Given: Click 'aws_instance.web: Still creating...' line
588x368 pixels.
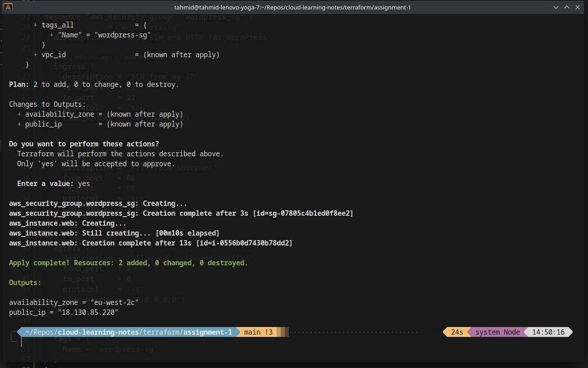Looking at the screenshot, I should (114, 233).
